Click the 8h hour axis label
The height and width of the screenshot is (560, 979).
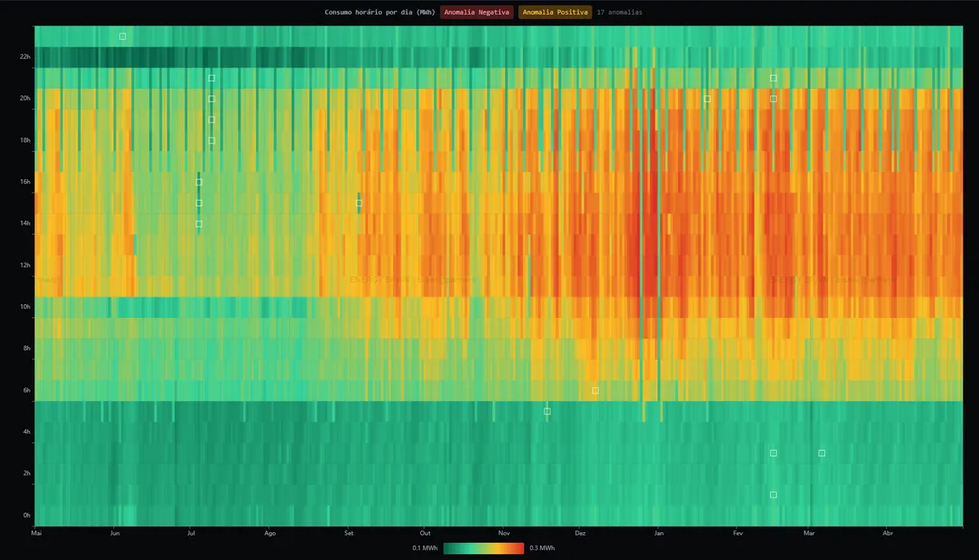(27, 349)
